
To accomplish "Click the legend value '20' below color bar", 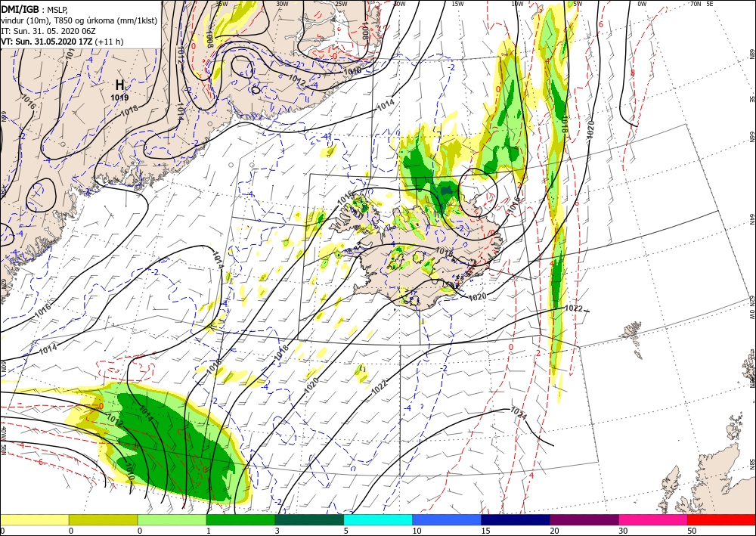I will point(554,531).
